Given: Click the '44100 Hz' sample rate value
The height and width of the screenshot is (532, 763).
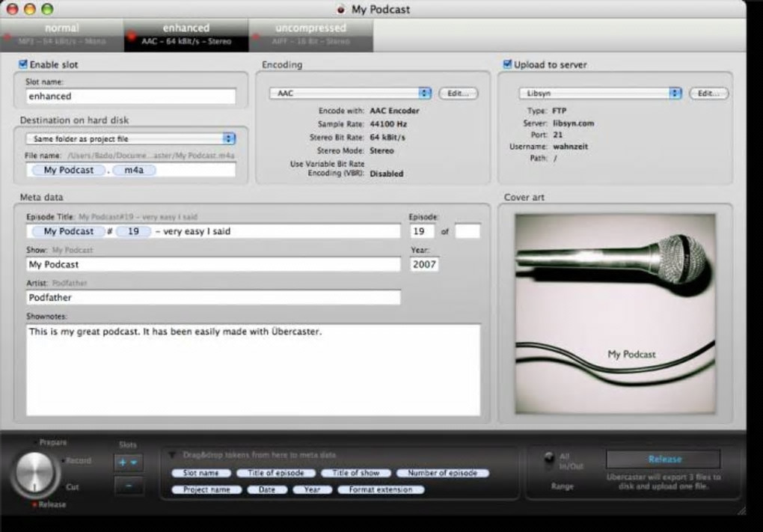Looking at the screenshot, I should (x=388, y=124).
